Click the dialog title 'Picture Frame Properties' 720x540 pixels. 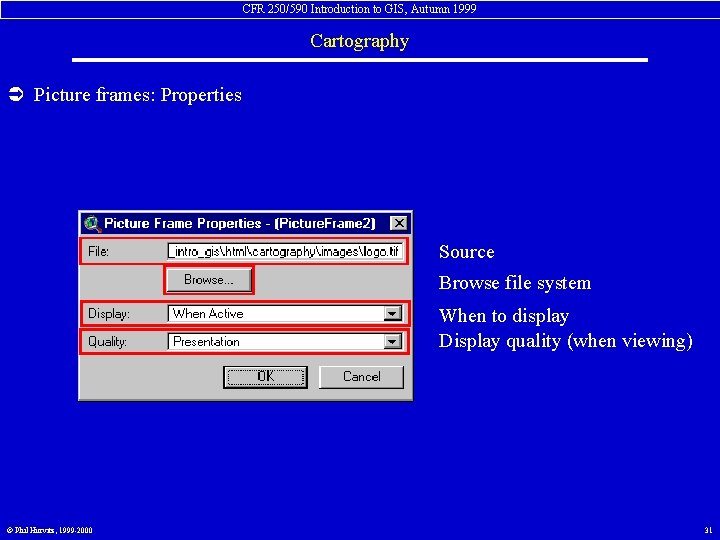(x=183, y=224)
